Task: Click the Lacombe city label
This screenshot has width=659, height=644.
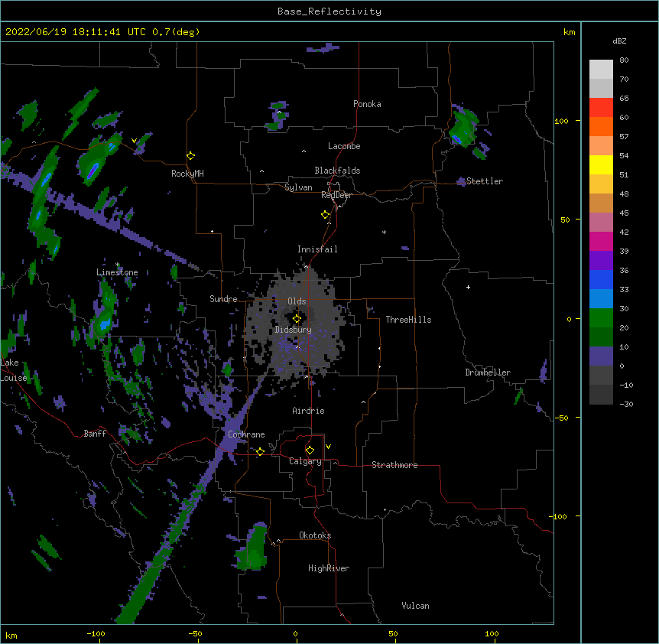Action: click(344, 146)
